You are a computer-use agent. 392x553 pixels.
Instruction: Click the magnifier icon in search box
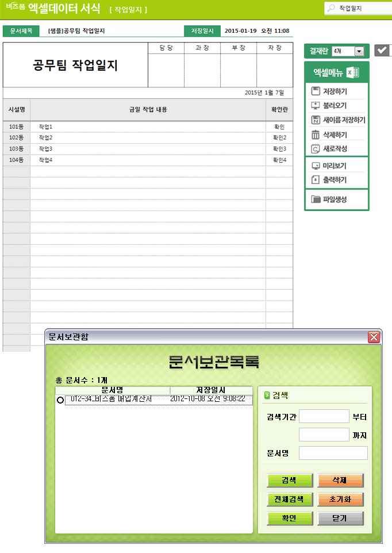pyautogui.click(x=331, y=8)
